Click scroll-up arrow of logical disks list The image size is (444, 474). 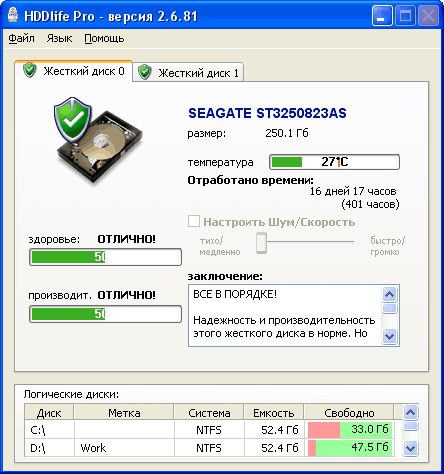click(410, 413)
